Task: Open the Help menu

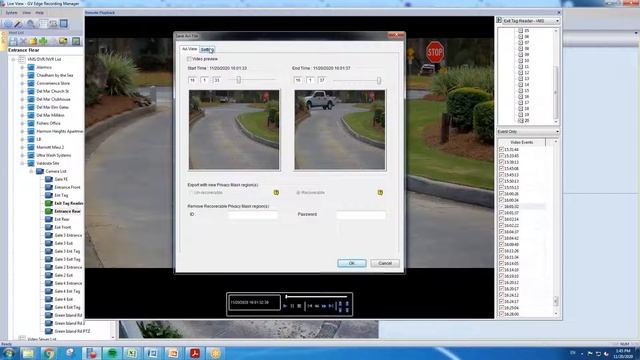Action: pyautogui.click(x=40, y=13)
